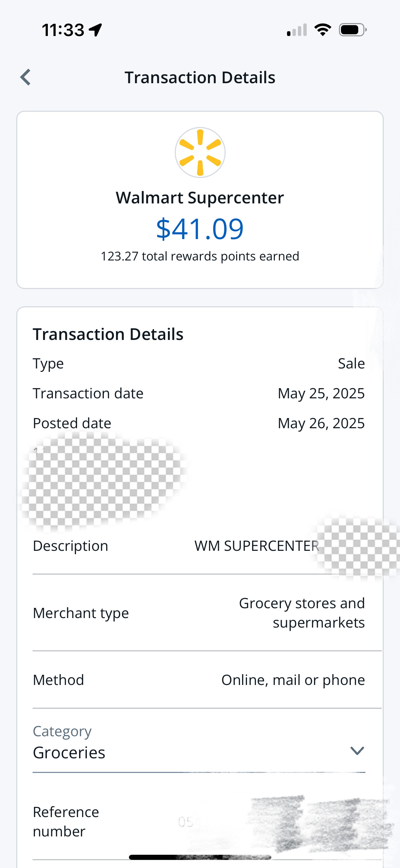Screen dimensions: 400x868
Task: Tap the cellular signal bars
Action: point(297,30)
